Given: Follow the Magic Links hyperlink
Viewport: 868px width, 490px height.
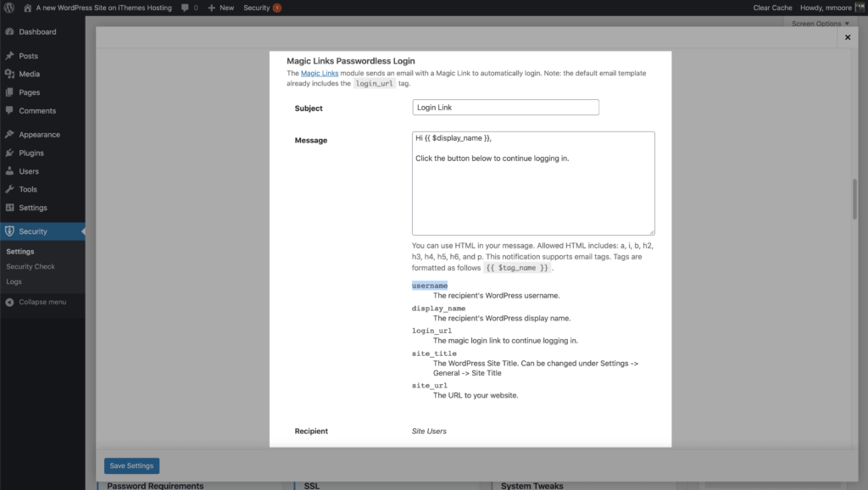Looking at the screenshot, I should click(320, 73).
